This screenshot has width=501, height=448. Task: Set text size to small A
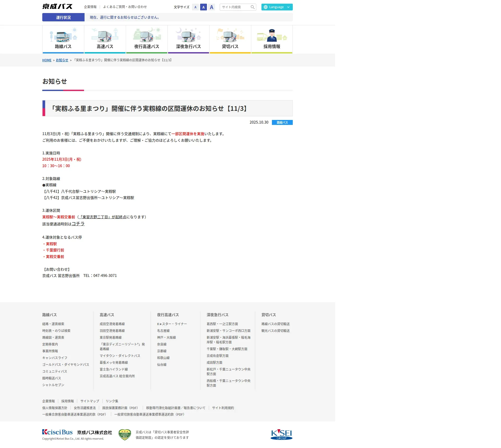pyautogui.click(x=195, y=7)
